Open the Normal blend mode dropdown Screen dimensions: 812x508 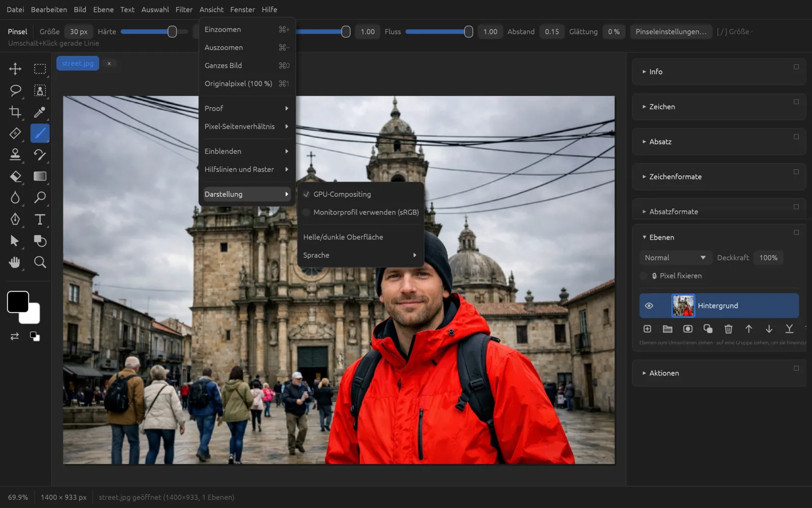click(x=675, y=258)
